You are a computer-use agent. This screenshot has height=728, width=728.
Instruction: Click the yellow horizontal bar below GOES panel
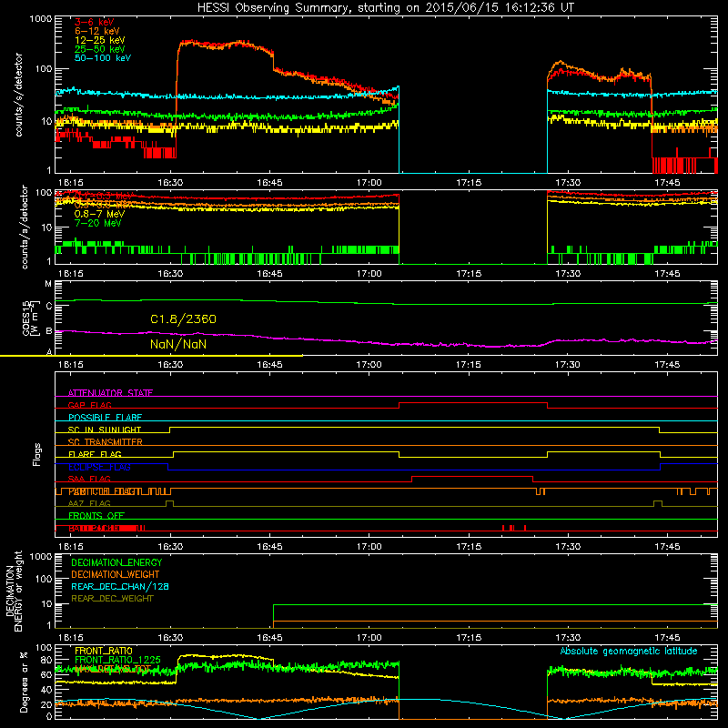(x=151, y=356)
